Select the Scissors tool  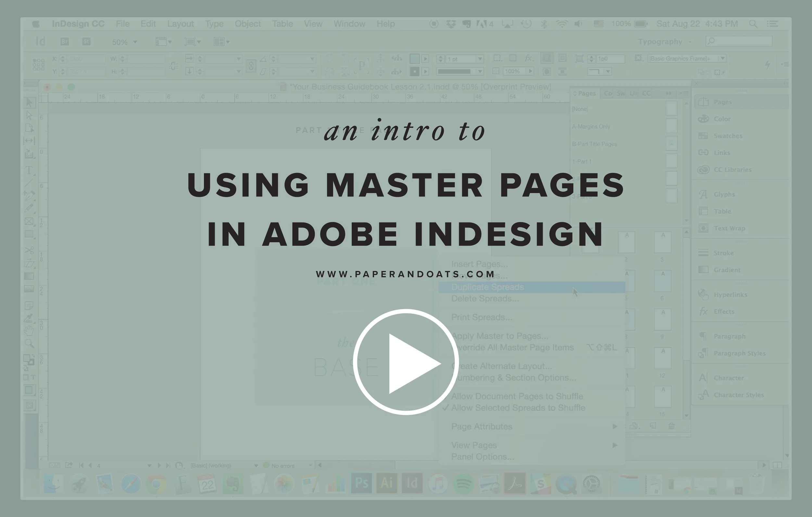(29, 251)
